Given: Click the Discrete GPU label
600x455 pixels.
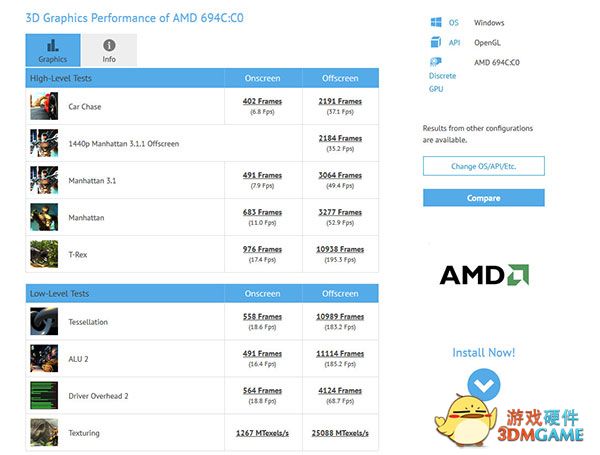Looking at the screenshot, I should click(x=442, y=82).
